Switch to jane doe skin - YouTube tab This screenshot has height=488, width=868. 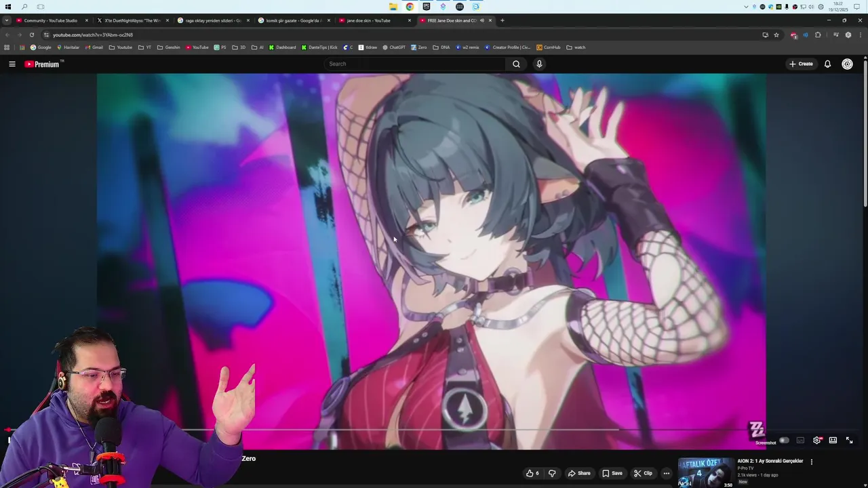374,20
